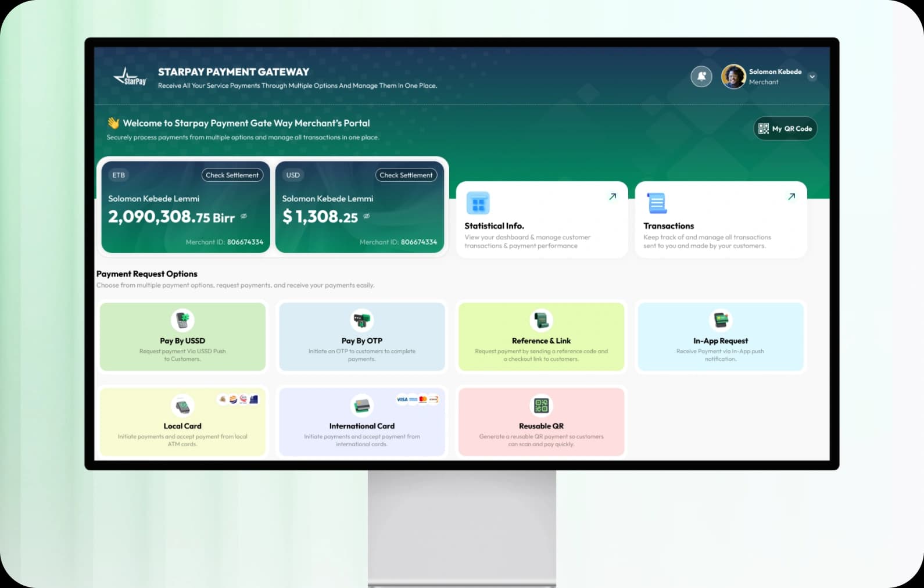Click the Pay By OTP icon
This screenshot has width=924, height=588.
click(362, 320)
